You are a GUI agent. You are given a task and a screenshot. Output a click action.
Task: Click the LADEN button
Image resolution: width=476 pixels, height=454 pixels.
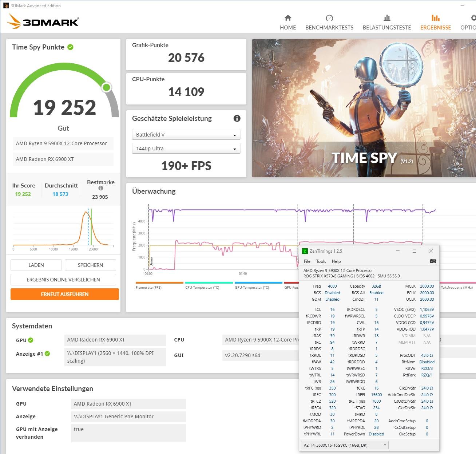tap(36, 265)
